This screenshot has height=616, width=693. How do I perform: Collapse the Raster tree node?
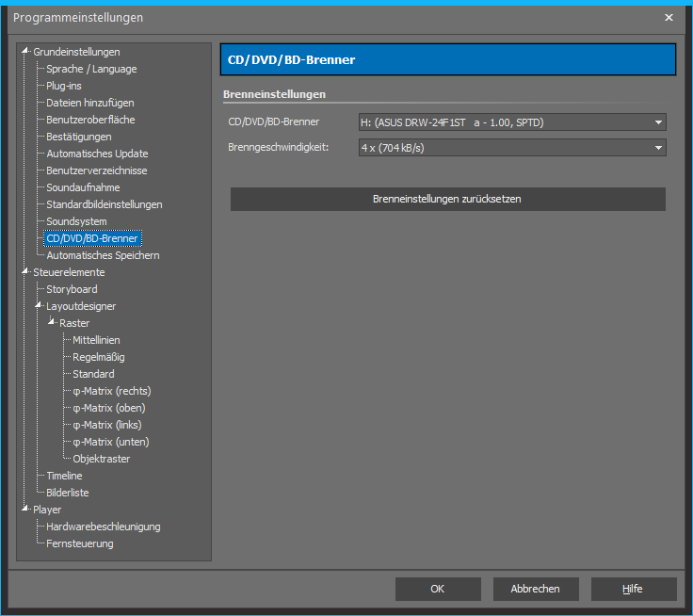(x=53, y=322)
